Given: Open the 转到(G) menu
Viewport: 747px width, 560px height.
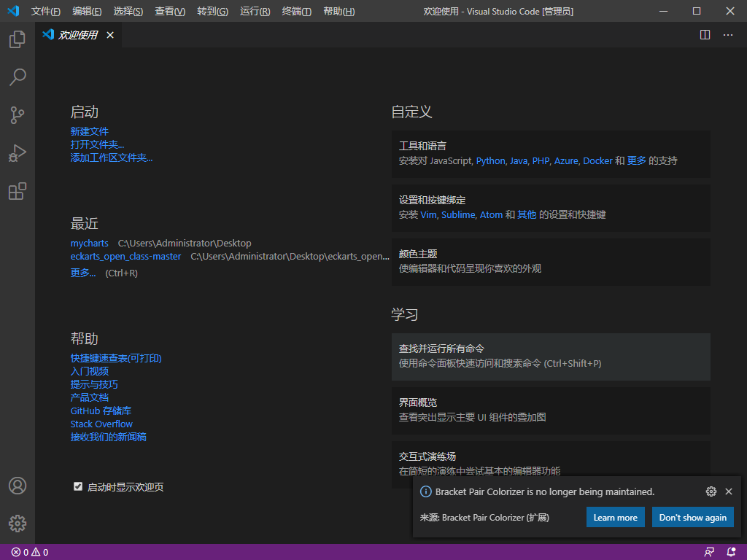Looking at the screenshot, I should [212, 11].
